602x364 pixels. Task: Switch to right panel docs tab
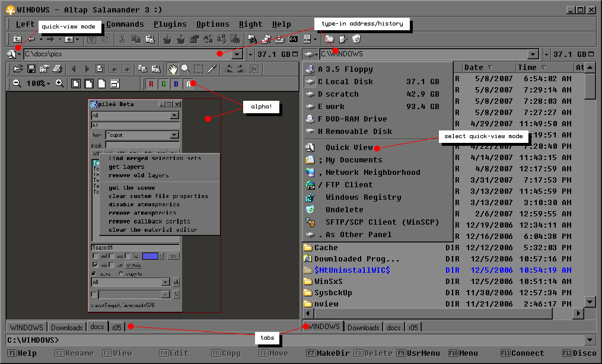pos(394,328)
